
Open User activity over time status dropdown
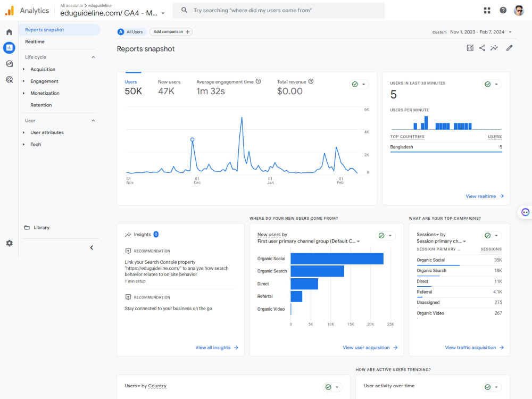tap(492, 387)
